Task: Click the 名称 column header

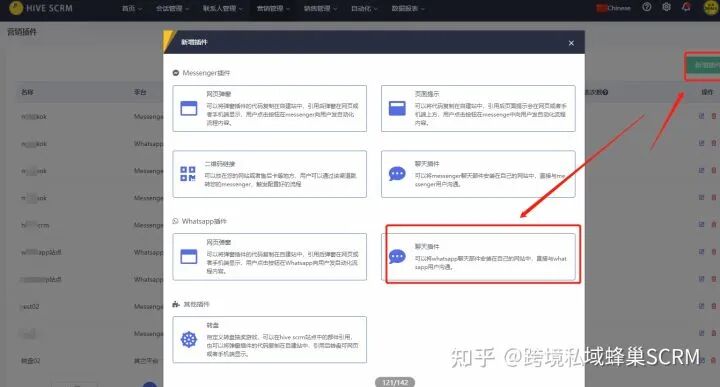Action: (27, 92)
